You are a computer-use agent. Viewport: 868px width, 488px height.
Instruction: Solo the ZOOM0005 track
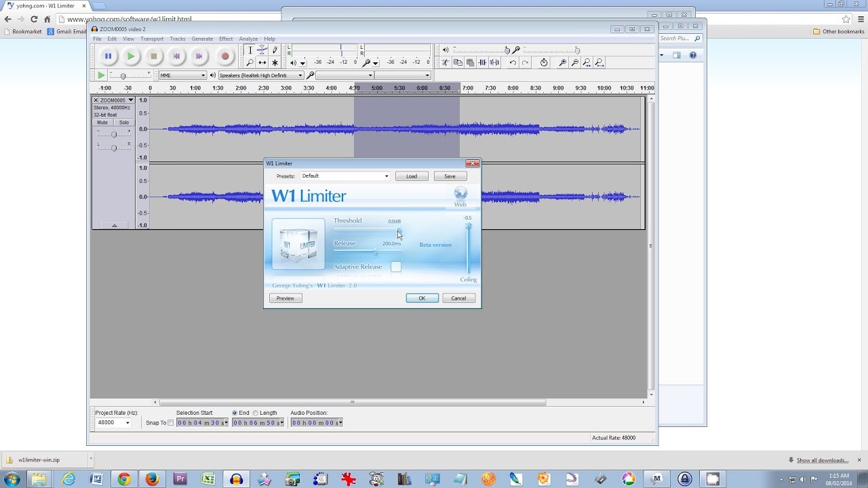(124, 123)
